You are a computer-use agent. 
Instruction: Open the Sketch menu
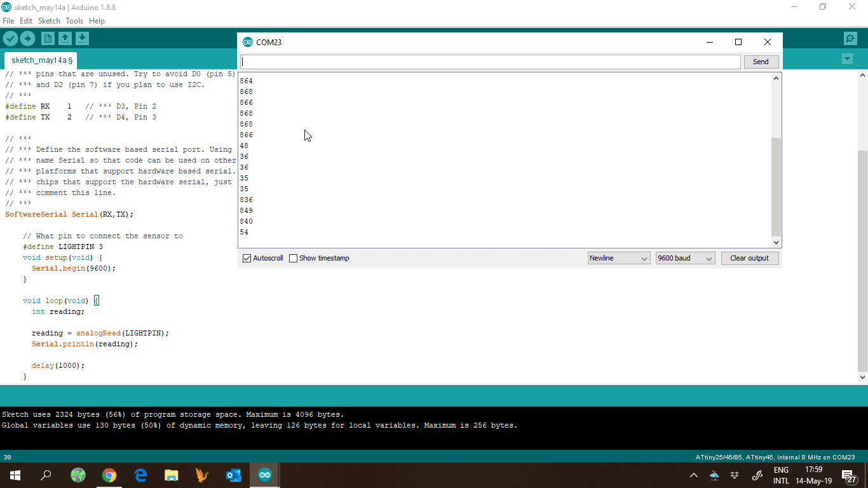[49, 21]
